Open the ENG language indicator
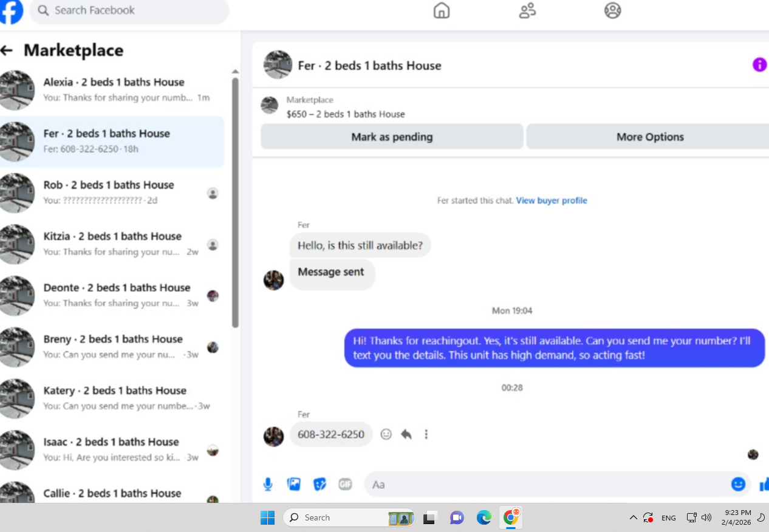This screenshot has height=532, width=769. tap(669, 518)
